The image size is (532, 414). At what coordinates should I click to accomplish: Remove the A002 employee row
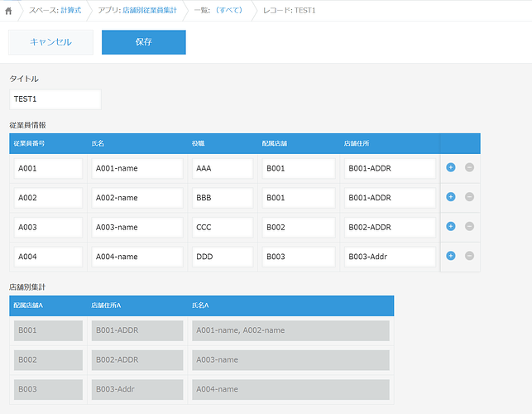pos(469,197)
